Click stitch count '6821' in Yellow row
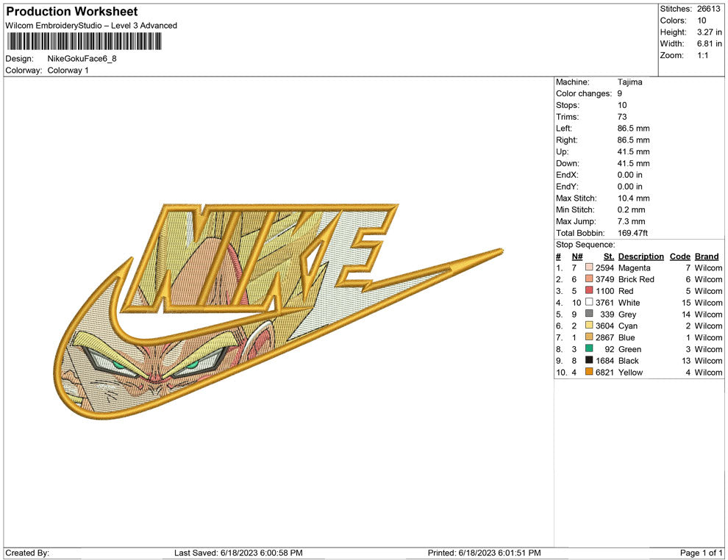This screenshot has height=560, width=728. (604, 372)
